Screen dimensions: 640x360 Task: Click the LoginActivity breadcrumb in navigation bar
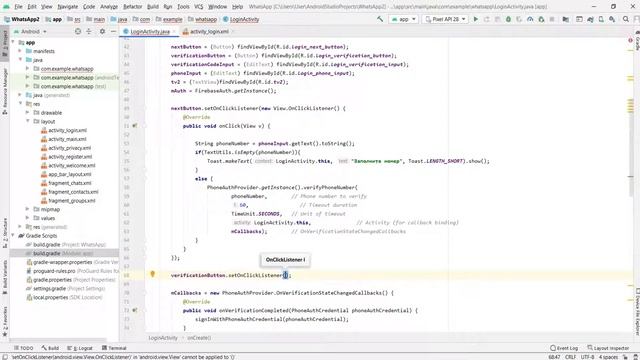(241, 19)
